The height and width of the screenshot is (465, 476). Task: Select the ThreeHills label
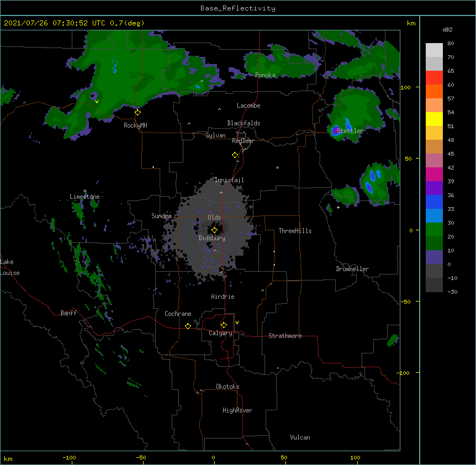point(295,231)
